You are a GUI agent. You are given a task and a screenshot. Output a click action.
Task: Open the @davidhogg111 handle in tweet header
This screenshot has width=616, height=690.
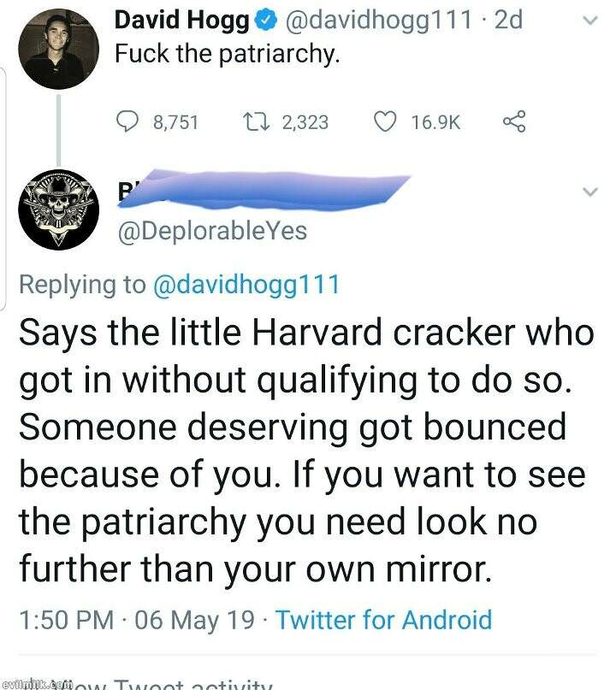[x=373, y=21]
